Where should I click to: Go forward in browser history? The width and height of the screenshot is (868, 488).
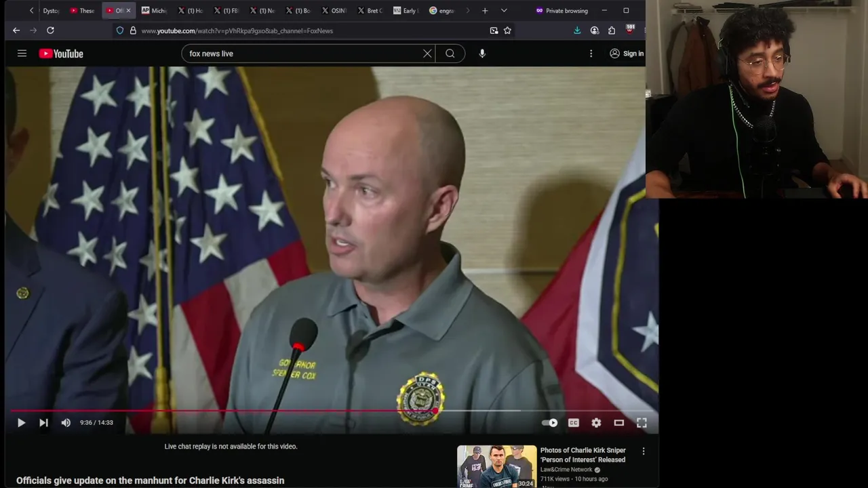33,30
